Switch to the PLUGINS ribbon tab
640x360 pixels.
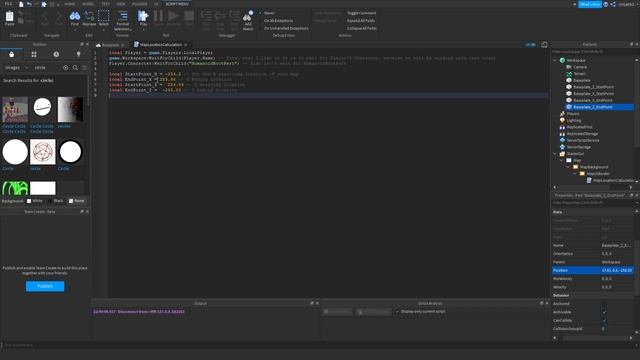140,4
